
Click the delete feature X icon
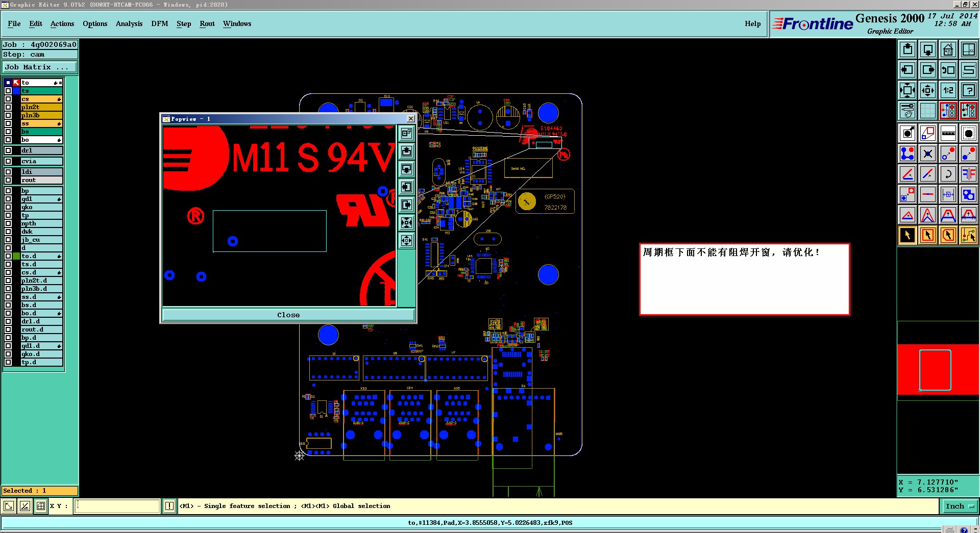pyautogui.click(x=928, y=154)
